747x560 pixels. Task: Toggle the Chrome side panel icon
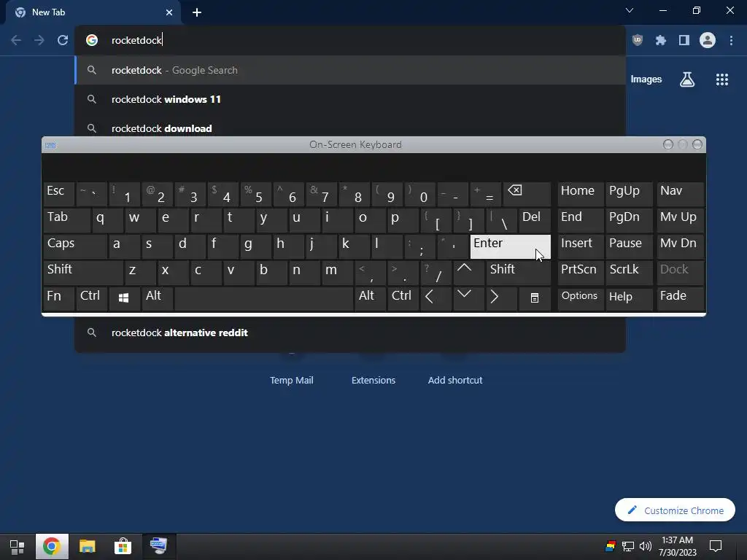[x=684, y=40]
